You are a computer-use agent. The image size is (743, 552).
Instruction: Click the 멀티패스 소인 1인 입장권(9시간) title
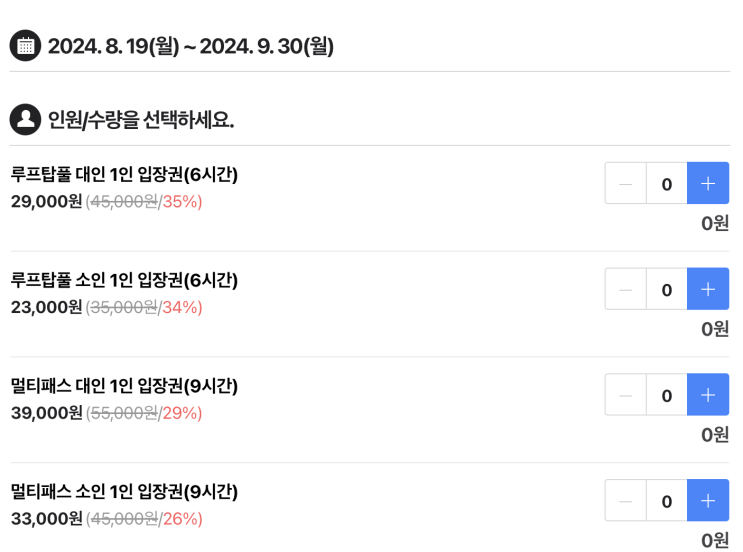coord(124,492)
